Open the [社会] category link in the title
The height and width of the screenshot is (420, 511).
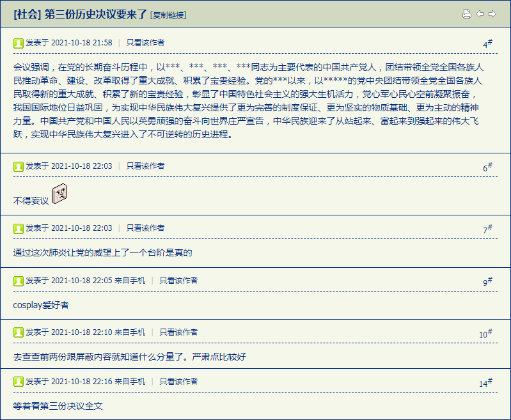point(27,14)
